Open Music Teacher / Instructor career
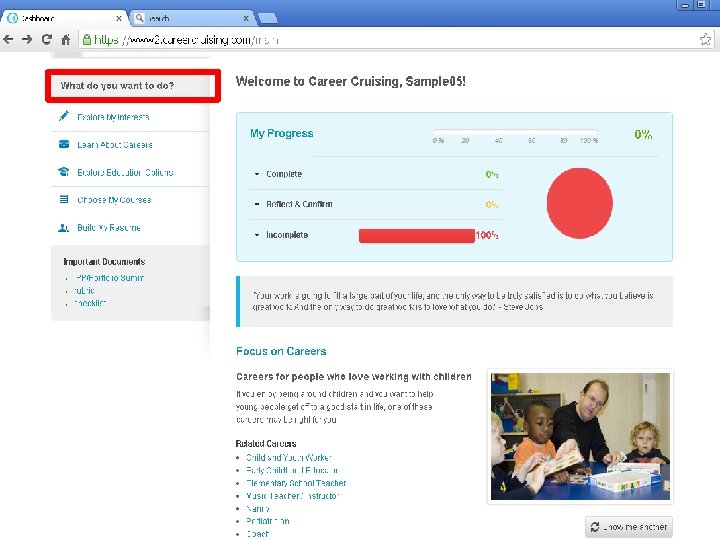This screenshot has height=540, width=720. tap(292, 496)
